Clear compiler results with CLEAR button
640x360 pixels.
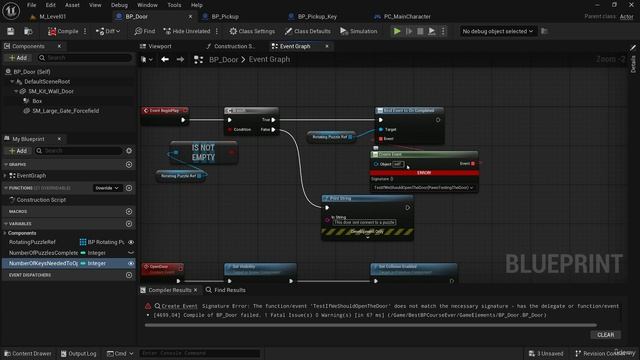[x=605, y=335]
